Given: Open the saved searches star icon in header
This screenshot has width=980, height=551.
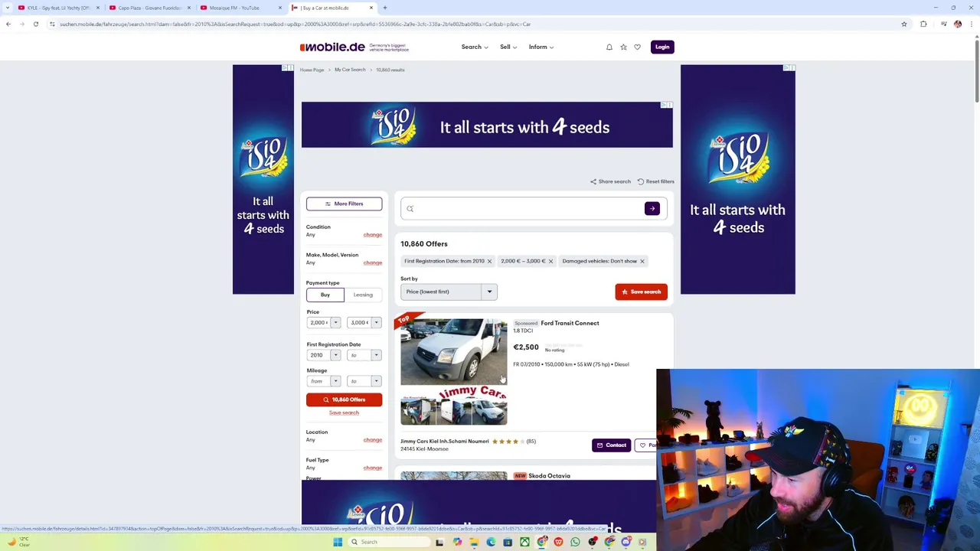Looking at the screenshot, I should [x=623, y=47].
